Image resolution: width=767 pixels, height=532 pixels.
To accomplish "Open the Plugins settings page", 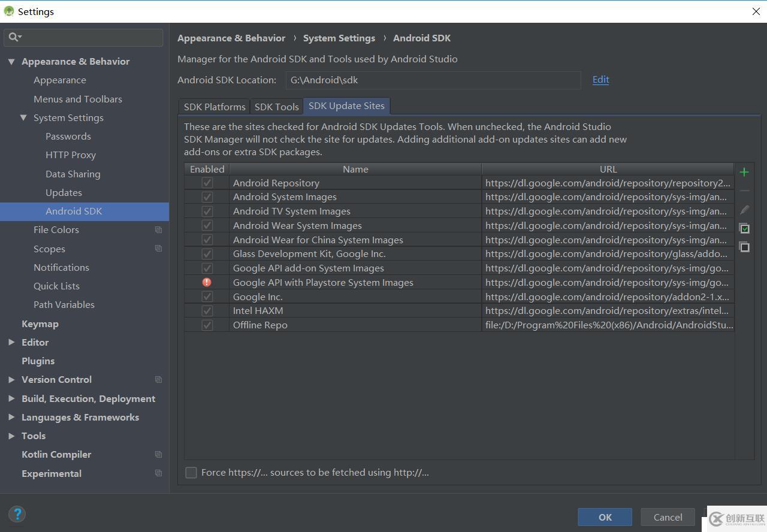I will [x=38, y=361].
